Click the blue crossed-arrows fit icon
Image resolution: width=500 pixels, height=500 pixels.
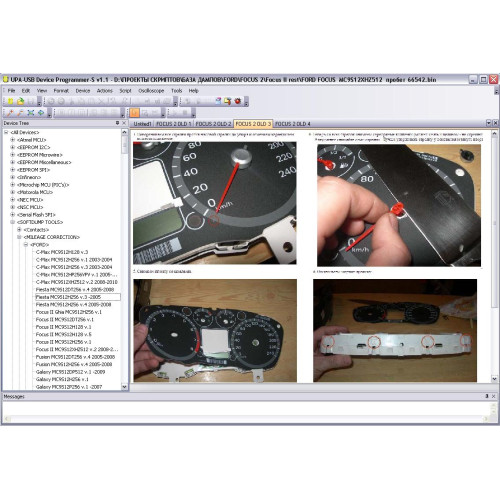(31, 113)
